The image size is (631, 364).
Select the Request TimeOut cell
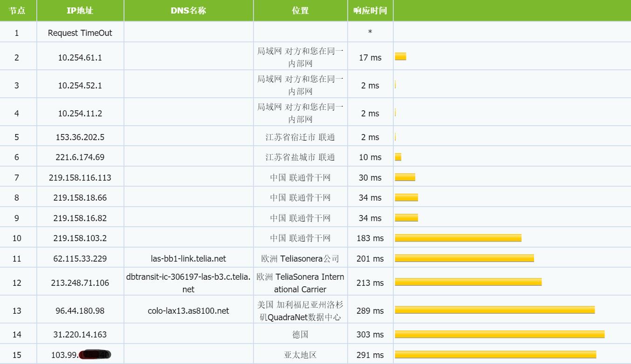[80, 33]
